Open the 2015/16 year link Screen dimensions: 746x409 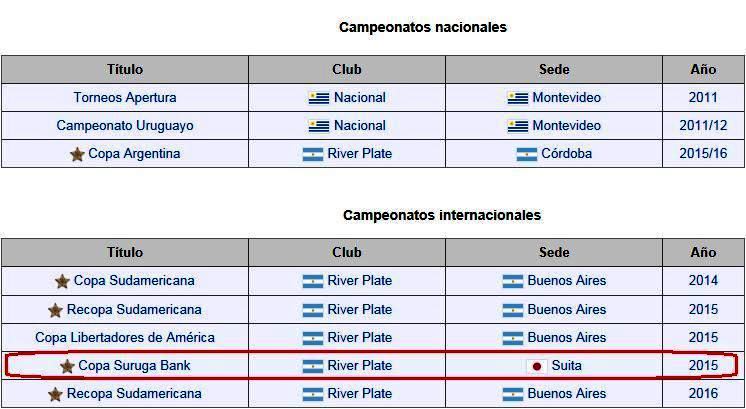[703, 154]
